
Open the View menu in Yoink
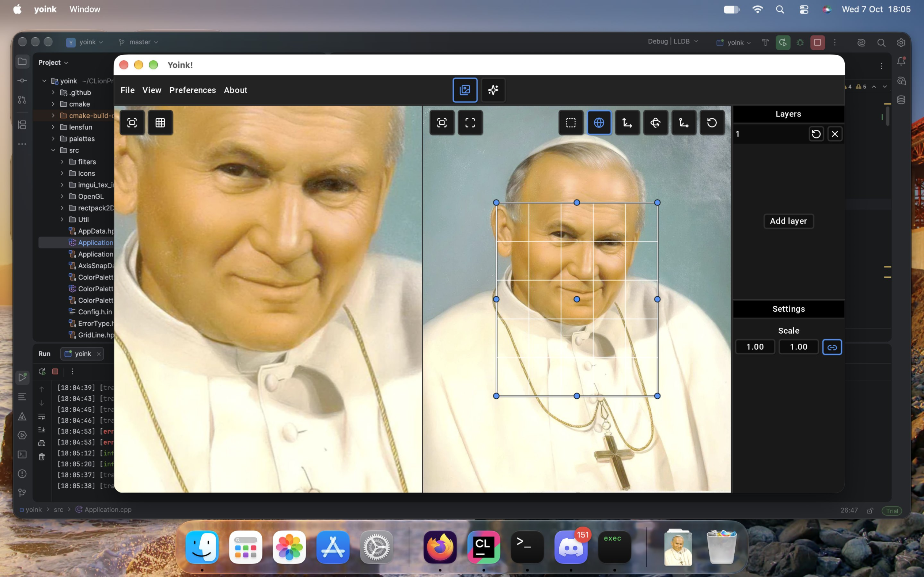pyautogui.click(x=152, y=90)
